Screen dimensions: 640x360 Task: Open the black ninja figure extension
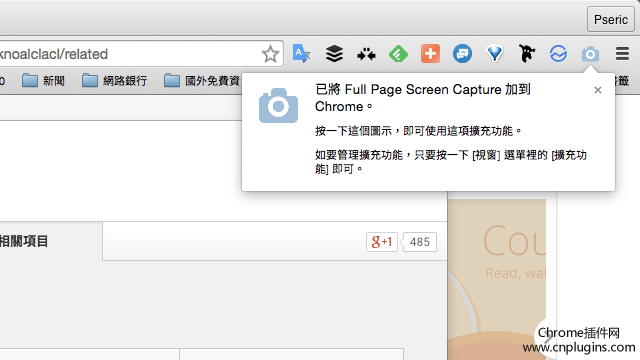click(527, 53)
